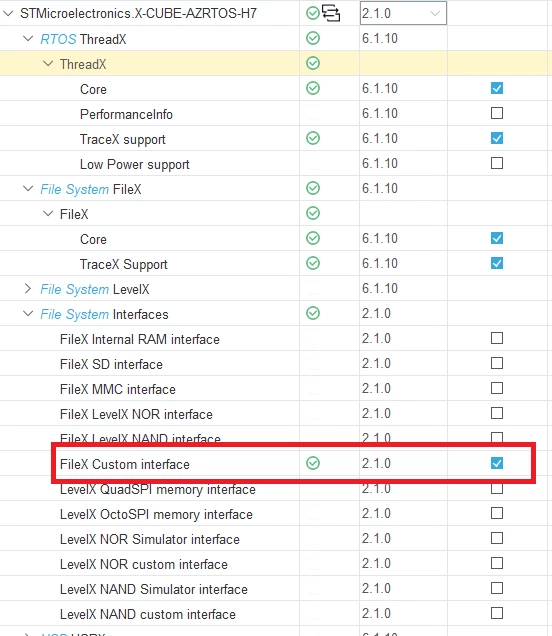Select LevelX NOR custom interface label
The width and height of the screenshot is (552, 636).
click(x=144, y=565)
